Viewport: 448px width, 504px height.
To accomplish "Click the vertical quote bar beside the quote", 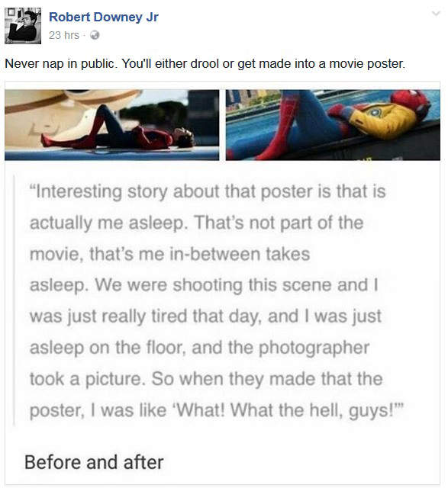I will (14, 300).
